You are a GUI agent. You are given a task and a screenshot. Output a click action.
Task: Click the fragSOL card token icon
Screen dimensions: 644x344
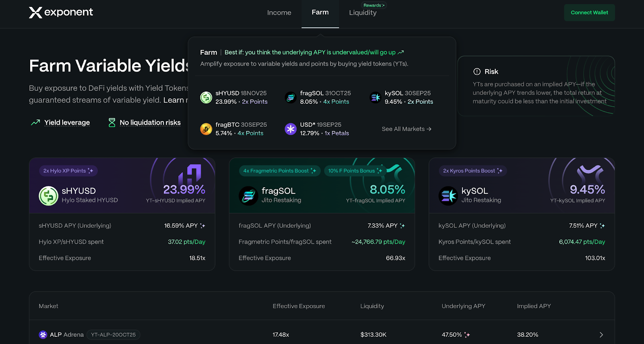pos(248,196)
